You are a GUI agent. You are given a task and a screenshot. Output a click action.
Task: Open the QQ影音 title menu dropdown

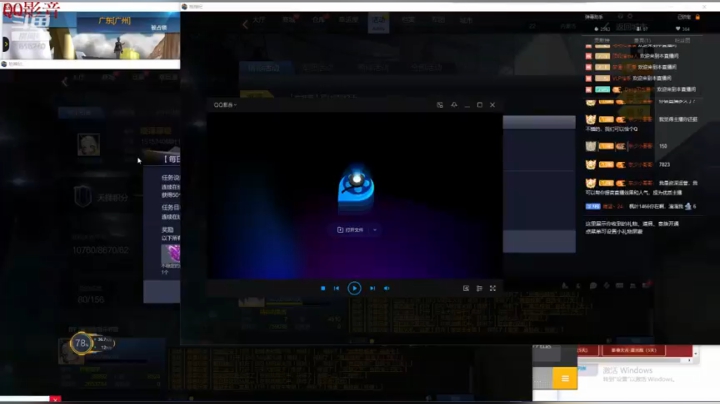point(225,105)
